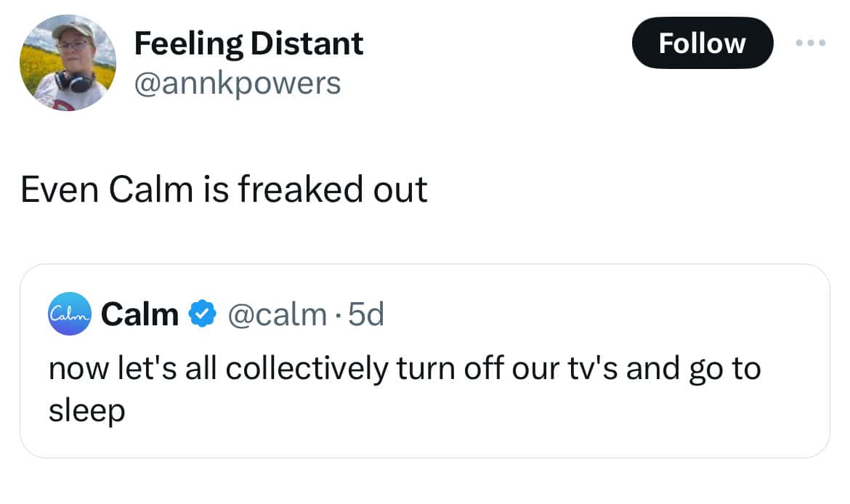850x504 pixels.
Task: Click the headphones in the profile photo
Action: 74,81
